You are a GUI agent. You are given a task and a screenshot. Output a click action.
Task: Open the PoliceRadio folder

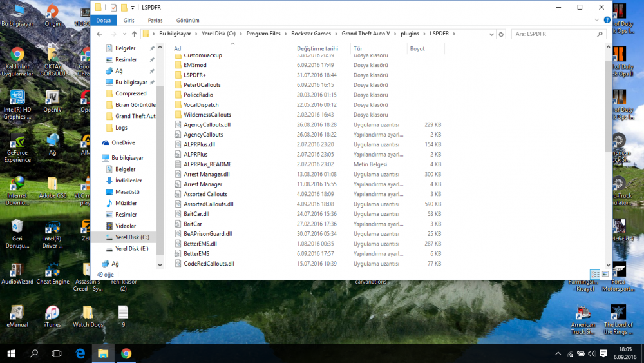click(198, 95)
